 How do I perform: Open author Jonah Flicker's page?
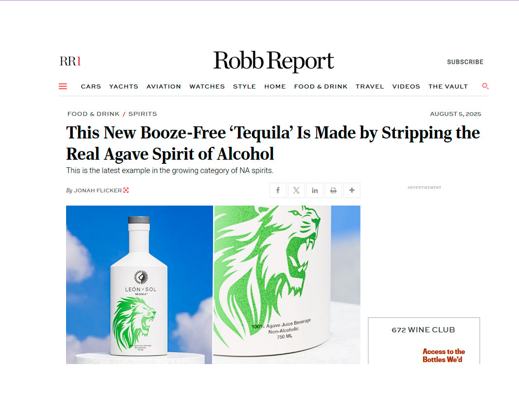98,191
